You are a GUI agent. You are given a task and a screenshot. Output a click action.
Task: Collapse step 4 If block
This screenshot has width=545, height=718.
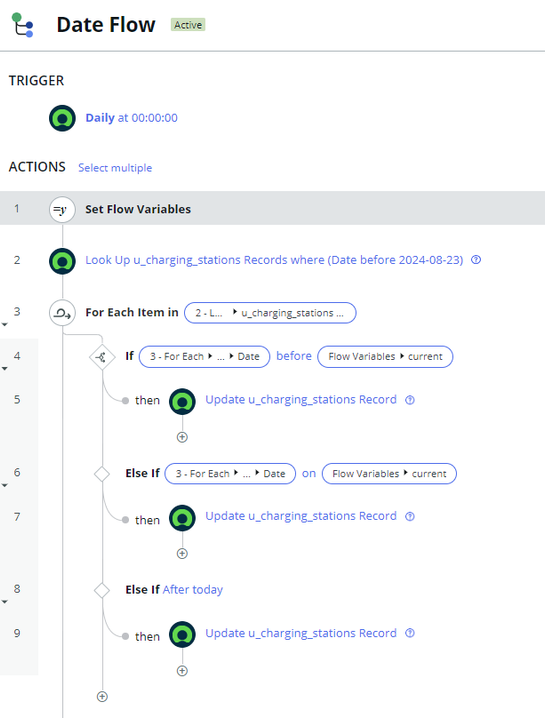5,368
